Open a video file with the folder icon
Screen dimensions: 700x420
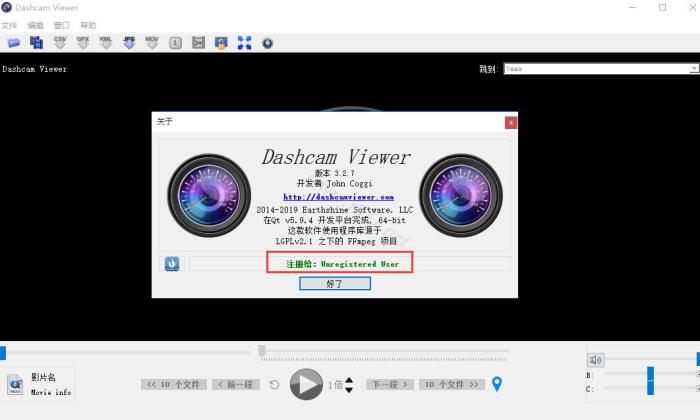(14, 43)
